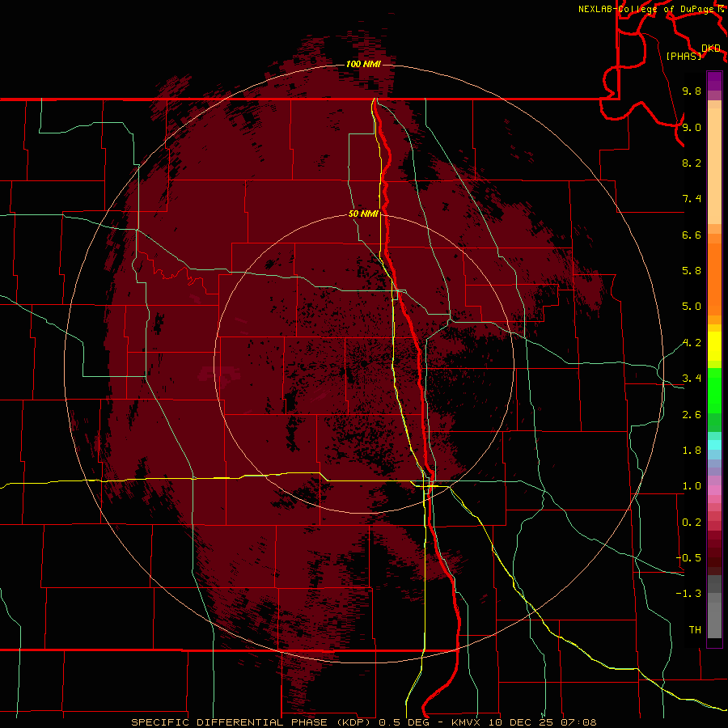Image resolution: width=728 pixels, height=728 pixels.
Task: Click the 100 NMI range ring label
Action: 363,64
